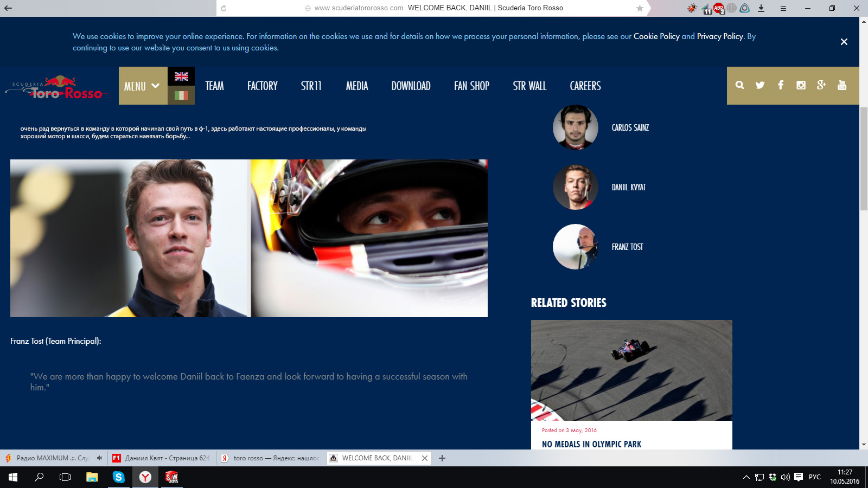Expand the MENU dropdown
Screen dimensions: 868x488
pyautogui.click(x=143, y=86)
